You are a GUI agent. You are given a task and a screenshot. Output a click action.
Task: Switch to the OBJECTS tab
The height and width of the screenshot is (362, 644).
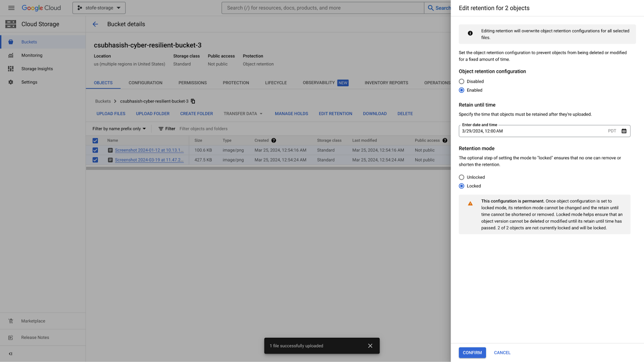[x=103, y=83]
